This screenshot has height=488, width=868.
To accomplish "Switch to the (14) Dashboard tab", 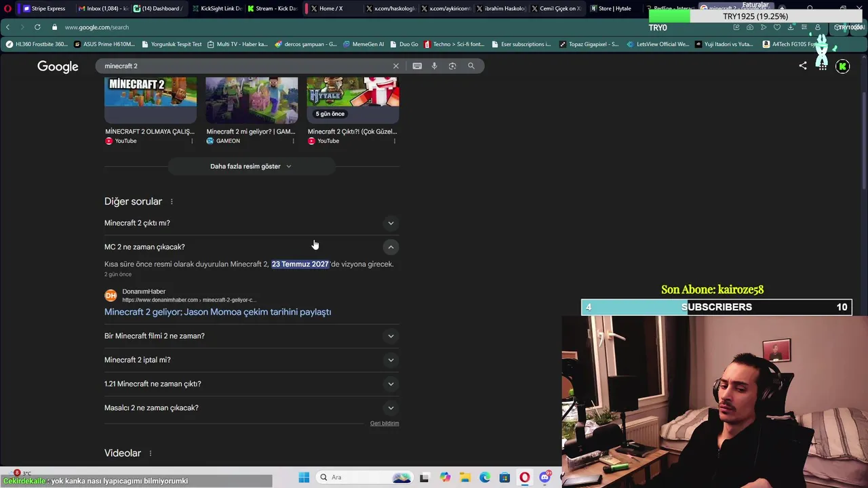I will 157,8.
